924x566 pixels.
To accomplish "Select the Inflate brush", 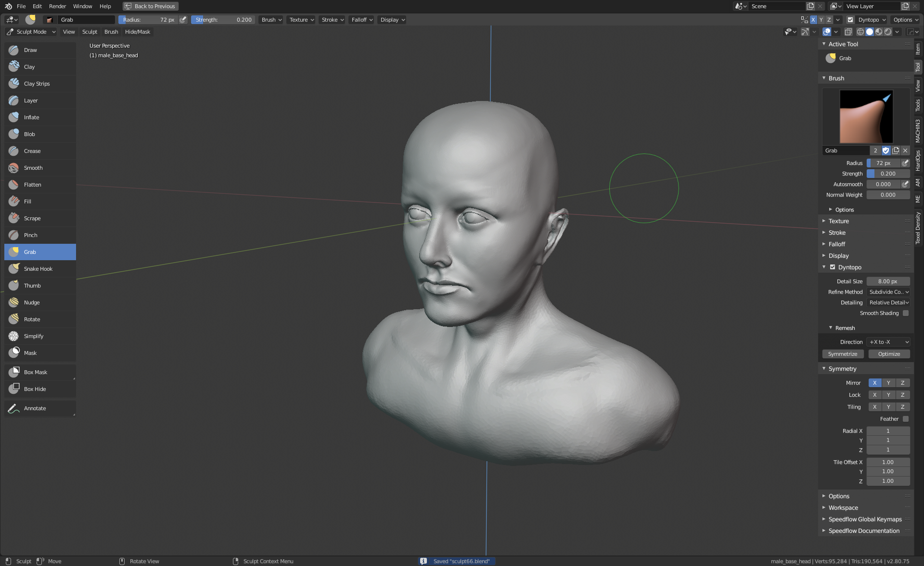I will pos(32,117).
